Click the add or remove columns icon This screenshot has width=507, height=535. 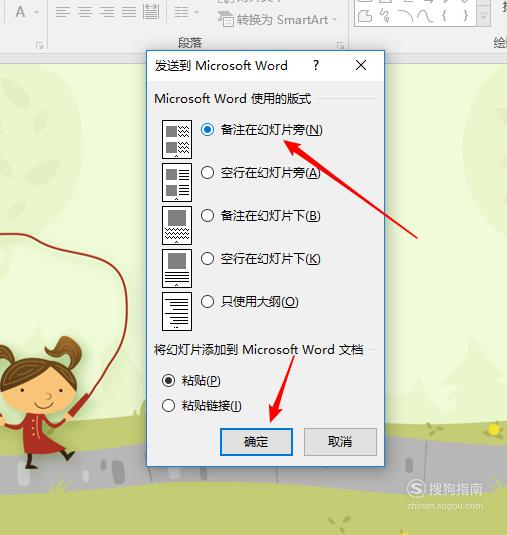coord(182,12)
